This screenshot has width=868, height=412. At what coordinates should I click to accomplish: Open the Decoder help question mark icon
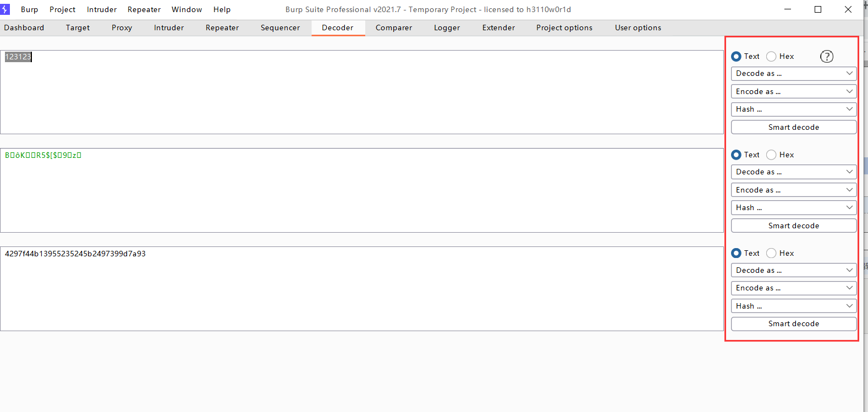[x=826, y=56]
